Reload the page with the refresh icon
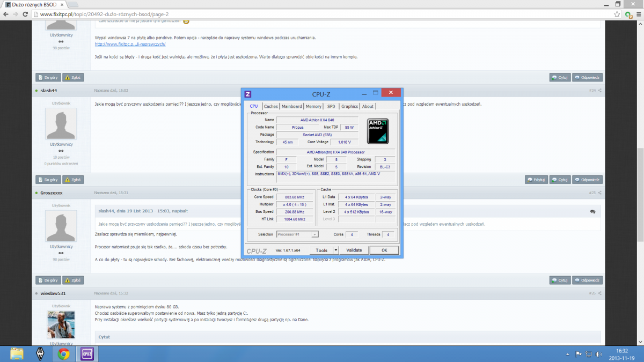The height and width of the screenshot is (362, 644). click(x=26, y=14)
